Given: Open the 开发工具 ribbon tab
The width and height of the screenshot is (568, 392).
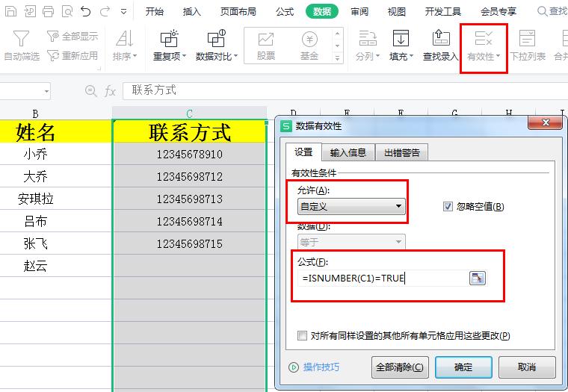Looking at the screenshot, I should coord(442,12).
